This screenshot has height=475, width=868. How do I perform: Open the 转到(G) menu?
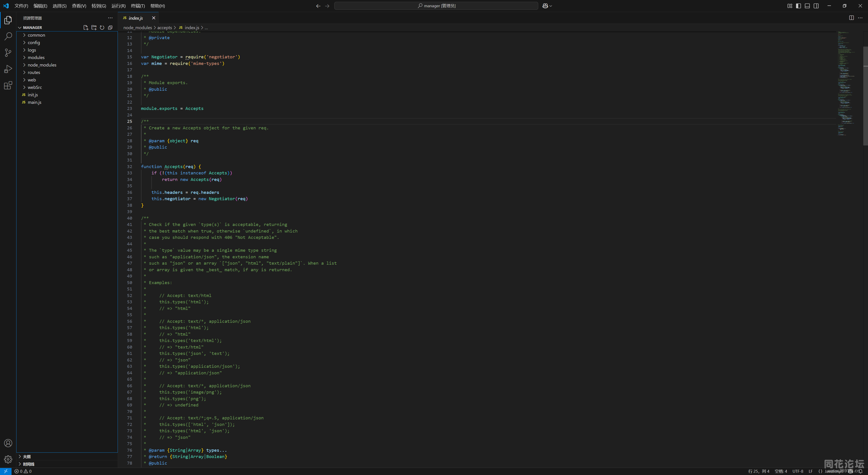click(99, 6)
